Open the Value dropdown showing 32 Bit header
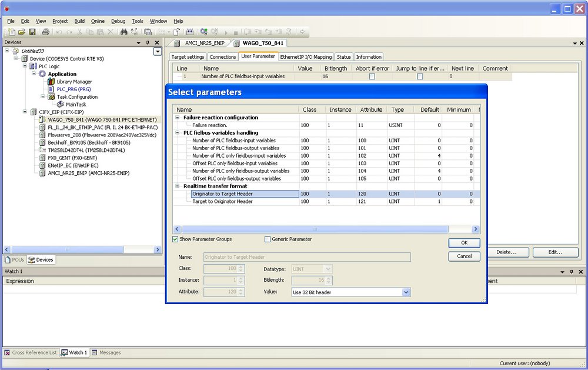Image resolution: width=588 pixels, height=370 pixels. (x=406, y=292)
